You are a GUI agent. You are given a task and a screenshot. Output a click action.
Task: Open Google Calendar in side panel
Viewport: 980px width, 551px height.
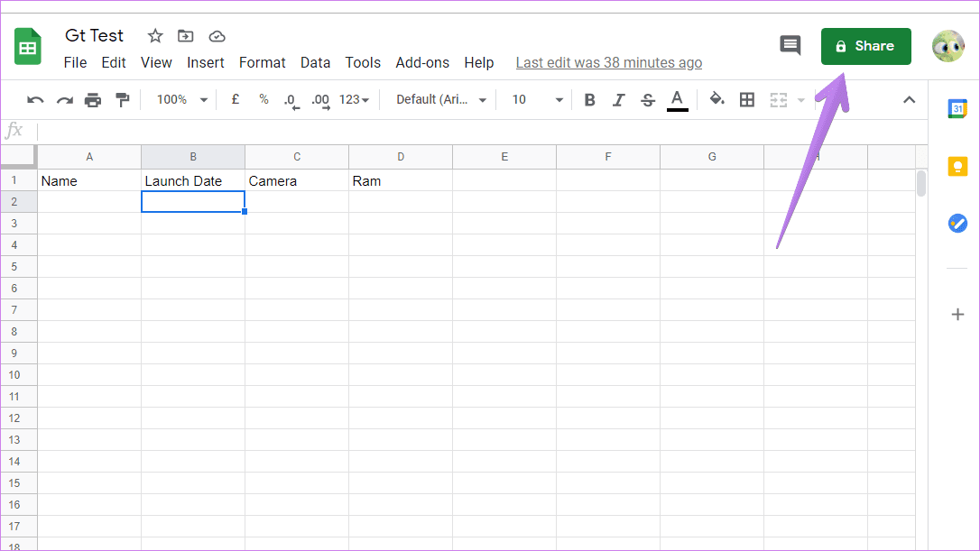pyautogui.click(x=957, y=109)
